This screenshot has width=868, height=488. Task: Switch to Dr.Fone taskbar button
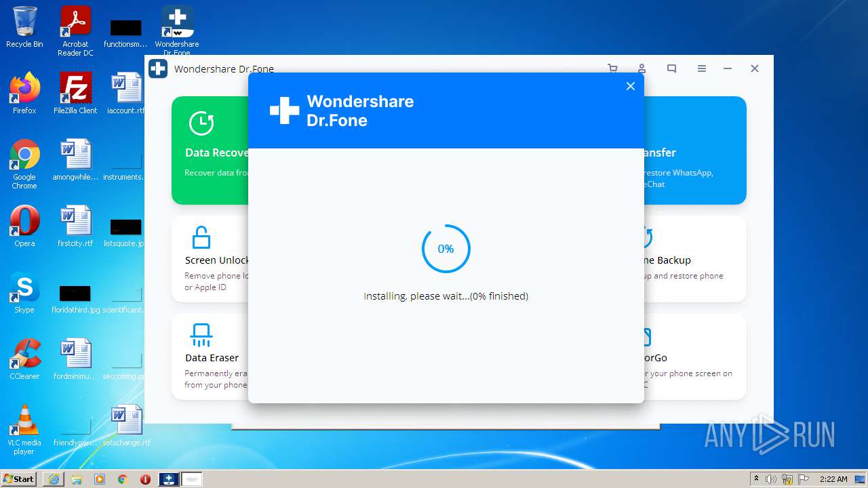[169, 479]
